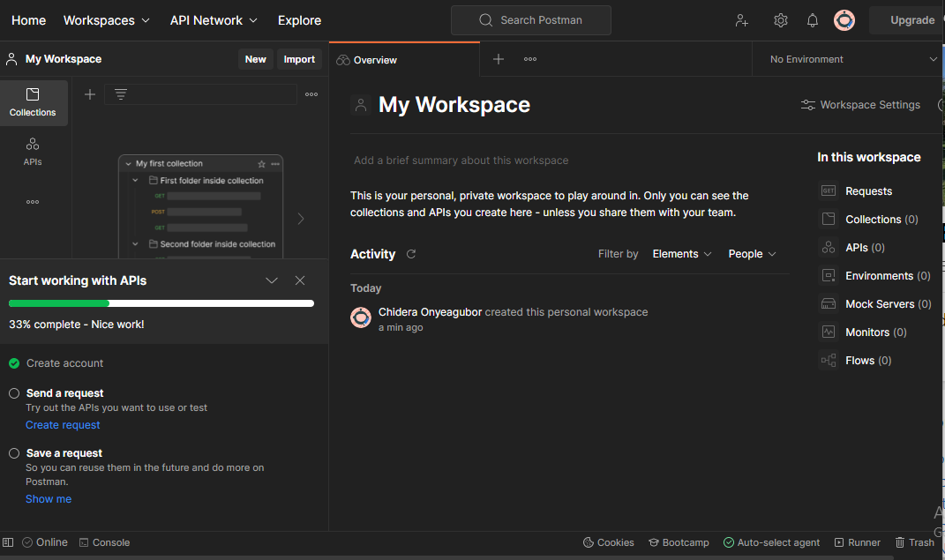945x560 pixels.
Task: Expand the Workspaces dropdown
Action: coord(107,20)
